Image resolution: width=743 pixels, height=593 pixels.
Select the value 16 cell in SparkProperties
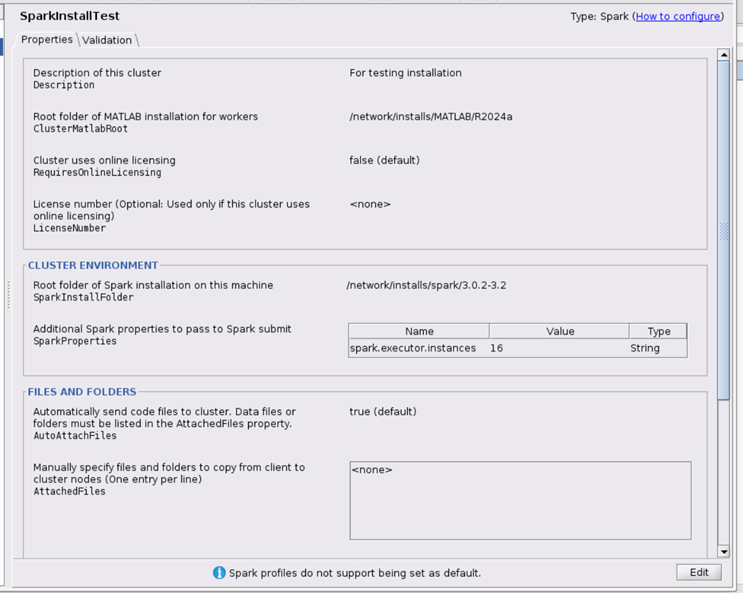pyautogui.click(x=497, y=349)
